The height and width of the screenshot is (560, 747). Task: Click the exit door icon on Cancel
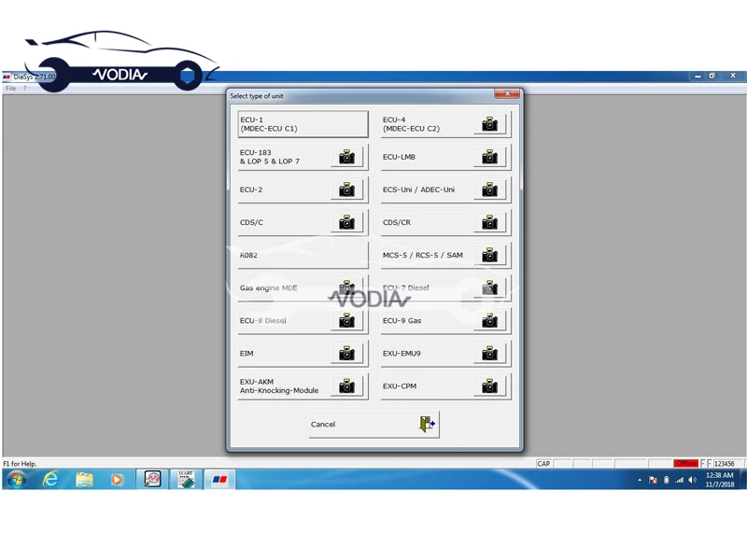coord(427,424)
